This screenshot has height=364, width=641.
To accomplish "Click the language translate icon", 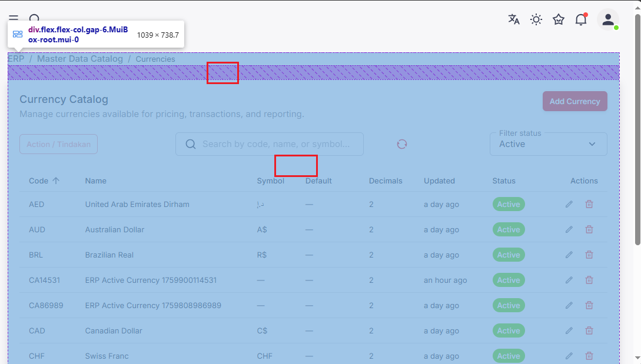I will click(514, 19).
